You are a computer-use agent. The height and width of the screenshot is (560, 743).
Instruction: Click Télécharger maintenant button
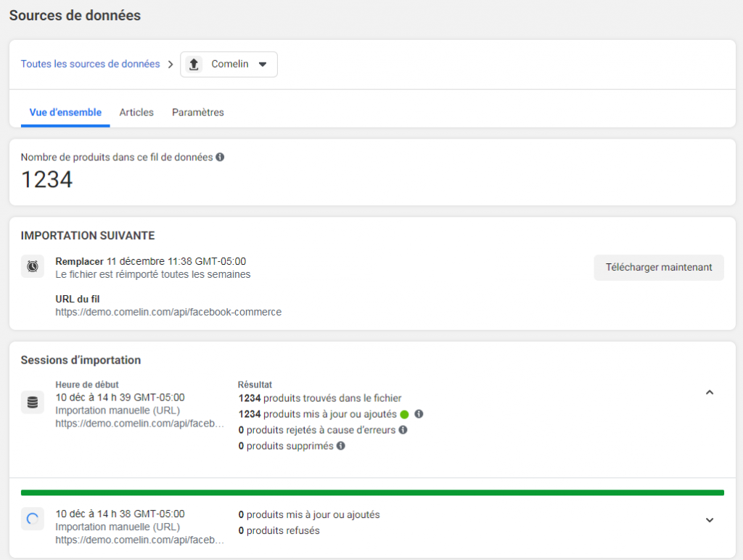(659, 267)
